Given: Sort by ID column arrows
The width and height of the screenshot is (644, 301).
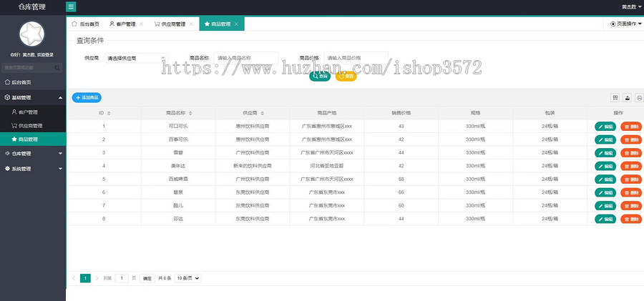Looking at the screenshot, I should tap(109, 113).
